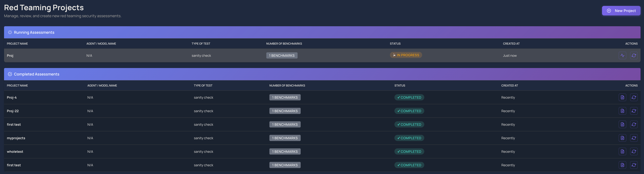Viewport: 644px width, 174px height.
Task: Click refresh icon for running Proj row
Action: (x=634, y=55)
